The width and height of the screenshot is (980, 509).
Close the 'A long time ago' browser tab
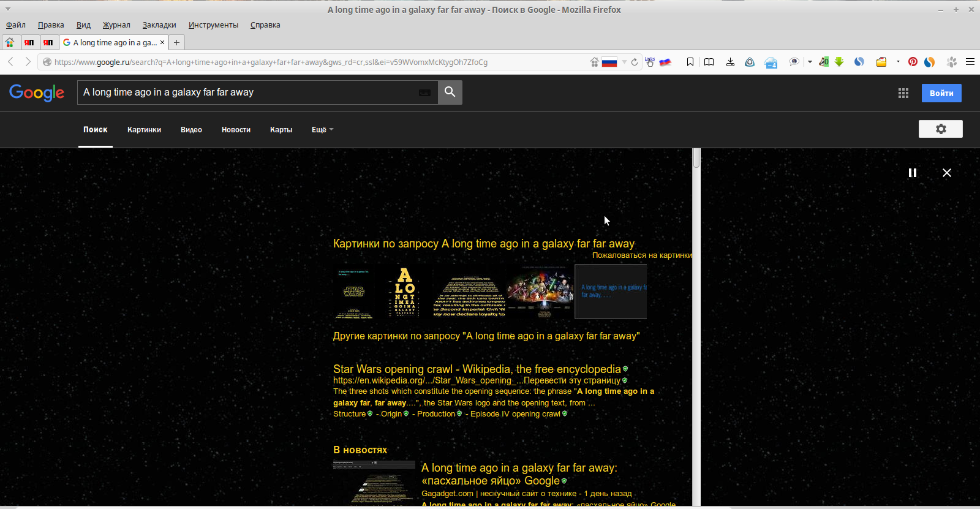(x=162, y=42)
